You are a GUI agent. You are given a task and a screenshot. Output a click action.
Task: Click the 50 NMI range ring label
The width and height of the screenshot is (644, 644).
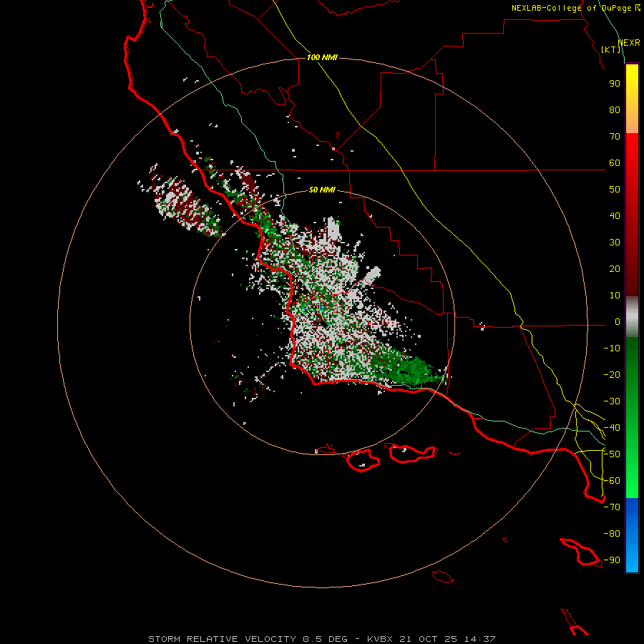[x=322, y=190]
